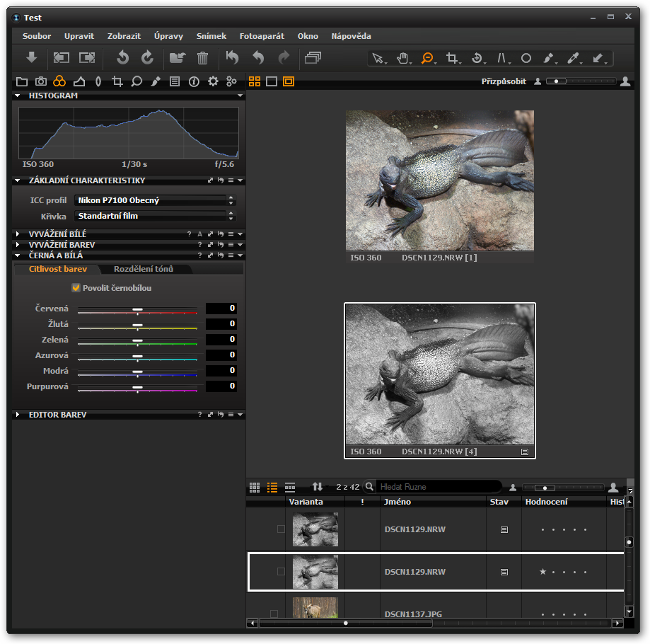Image resolution: width=650 pixels, height=644 pixels.
Task: Click the Hodnocení column header
Action: [564, 502]
